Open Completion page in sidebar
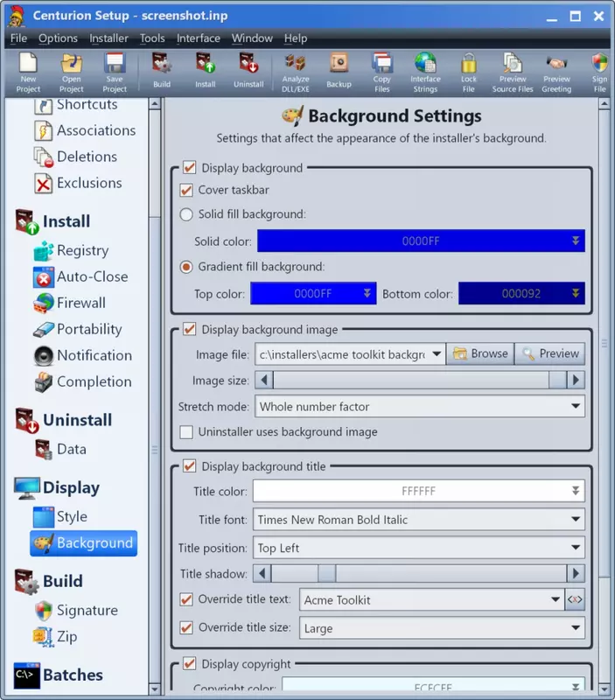 83,382
